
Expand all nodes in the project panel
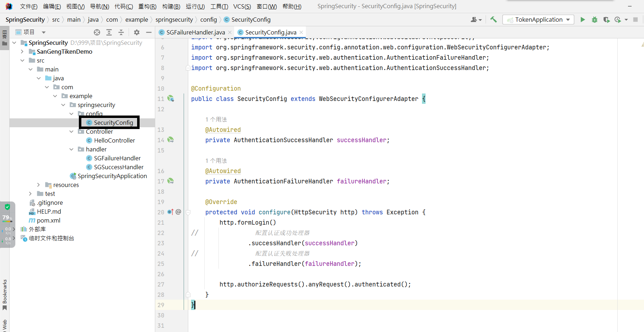109,32
